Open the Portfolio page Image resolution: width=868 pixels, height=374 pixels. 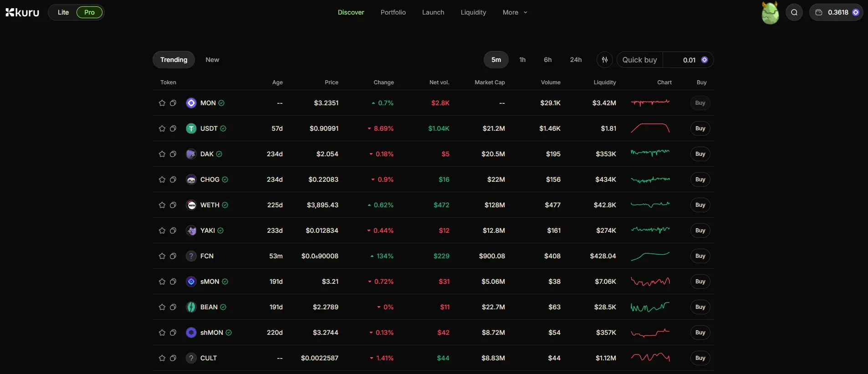[x=393, y=12]
